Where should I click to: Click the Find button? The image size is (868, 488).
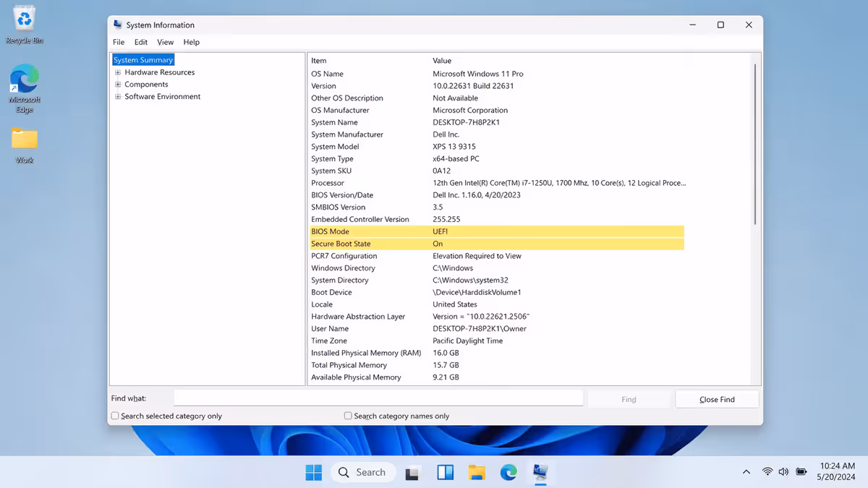[x=629, y=399]
